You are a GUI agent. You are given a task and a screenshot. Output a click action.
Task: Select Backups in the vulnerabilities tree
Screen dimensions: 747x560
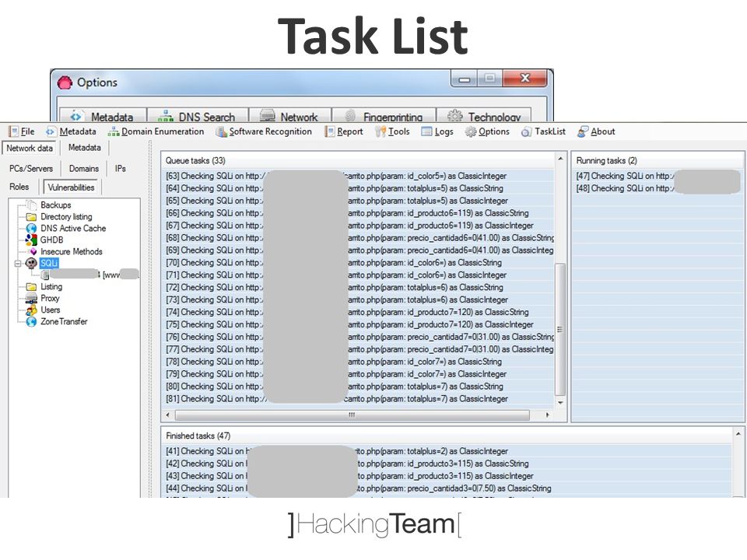56,205
